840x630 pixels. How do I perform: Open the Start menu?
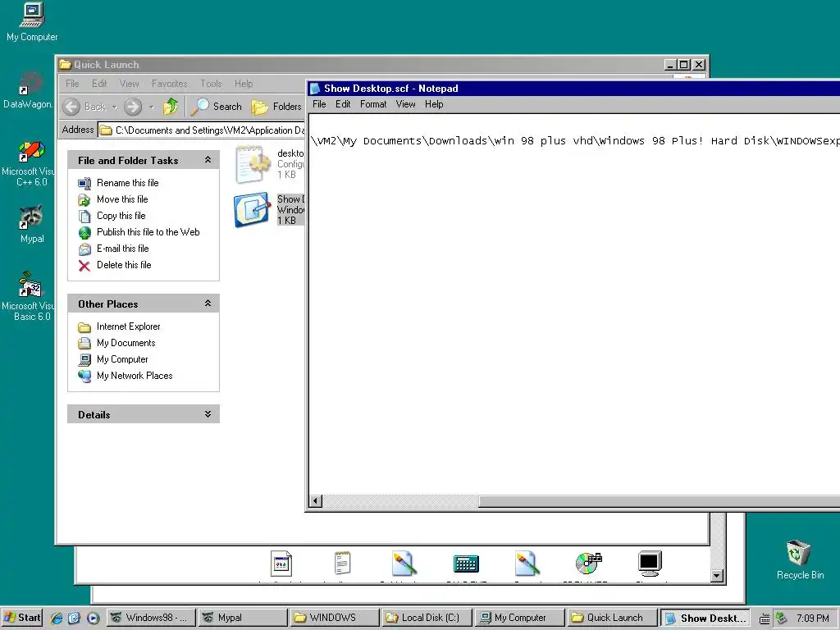click(22, 618)
